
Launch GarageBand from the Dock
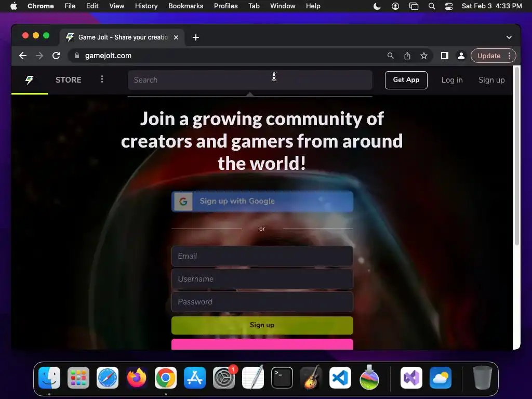tap(311, 378)
